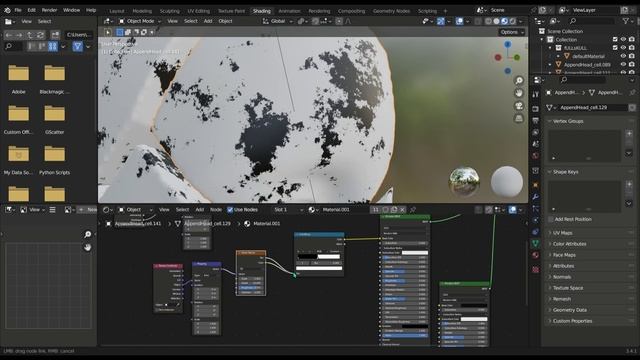This screenshot has height=360, width=640.
Task: Click the image editor pan hand icon
Action: pos(87,247)
